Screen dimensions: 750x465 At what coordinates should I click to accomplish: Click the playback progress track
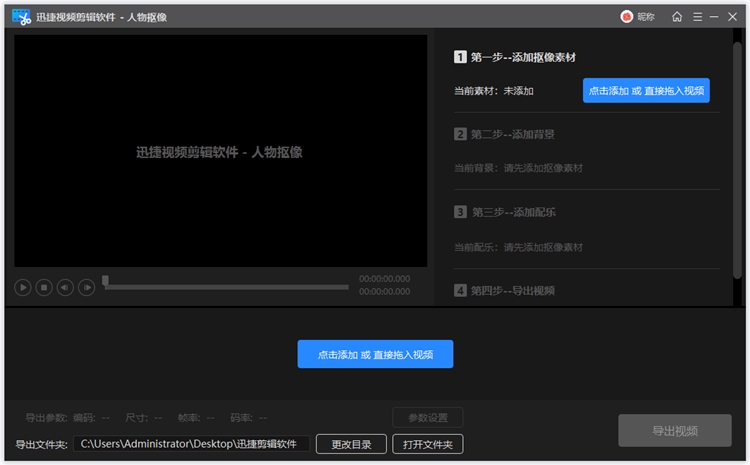pos(225,287)
